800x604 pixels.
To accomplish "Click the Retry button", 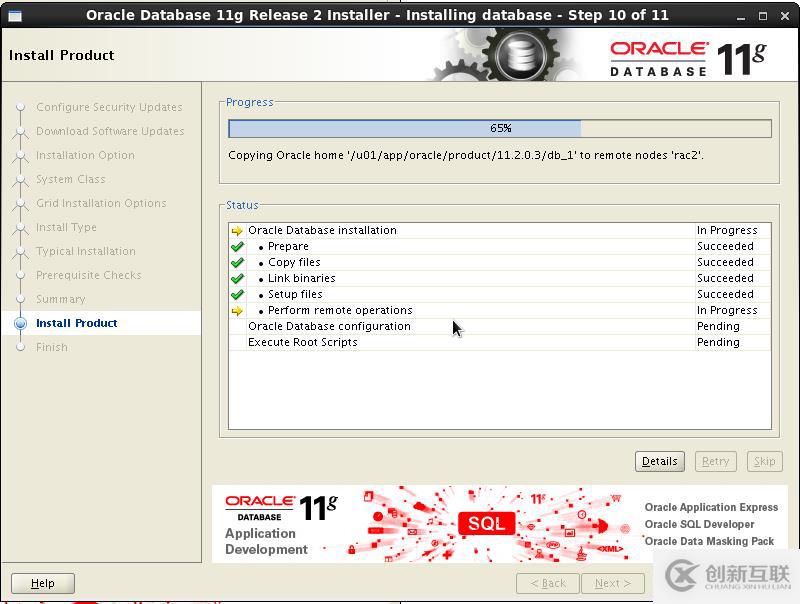I will coord(715,462).
